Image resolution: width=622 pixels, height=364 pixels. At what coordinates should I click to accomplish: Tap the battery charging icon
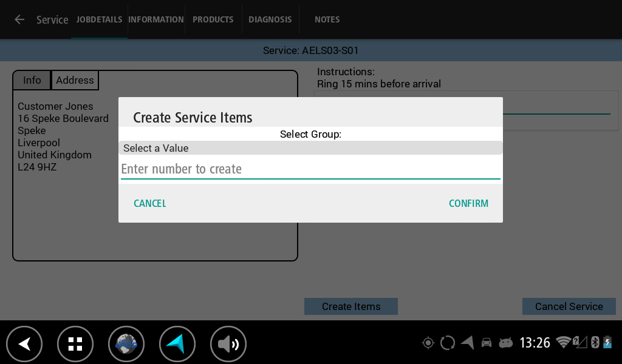click(607, 342)
